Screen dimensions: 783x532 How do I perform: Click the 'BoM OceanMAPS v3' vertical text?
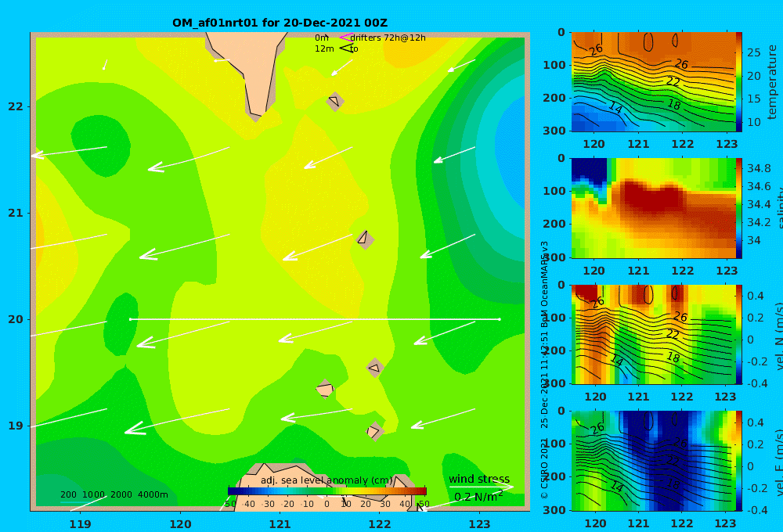[x=544, y=284]
